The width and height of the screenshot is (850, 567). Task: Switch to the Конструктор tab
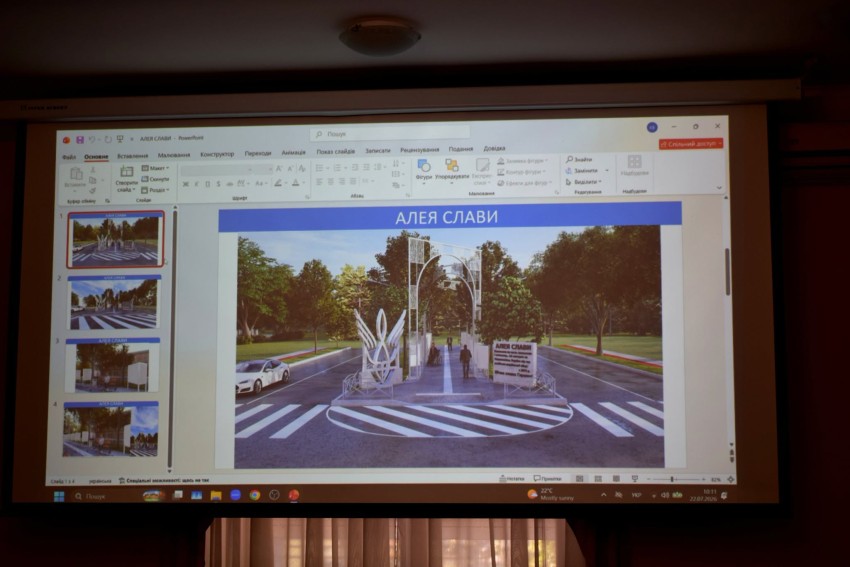(x=217, y=154)
